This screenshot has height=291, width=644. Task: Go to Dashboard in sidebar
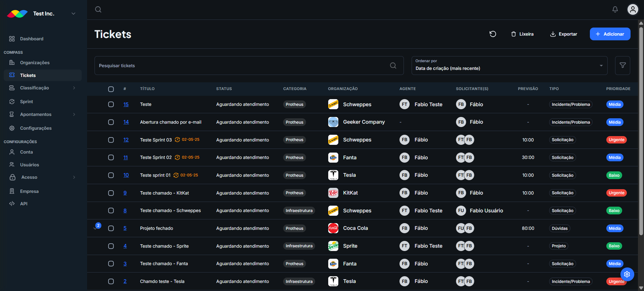pyautogui.click(x=43, y=39)
